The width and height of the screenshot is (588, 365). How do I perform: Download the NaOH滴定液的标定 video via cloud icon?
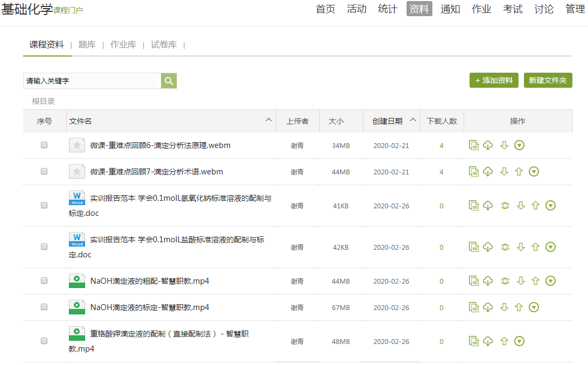click(488, 307)
